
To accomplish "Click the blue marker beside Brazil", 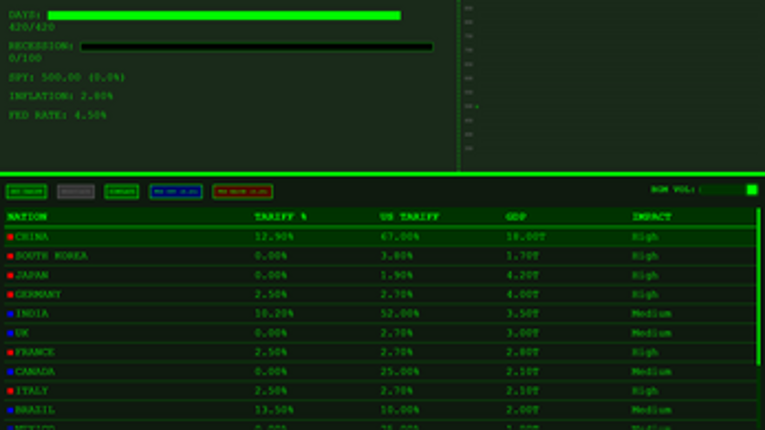I will pyautogui.click(x=10, y=410).
